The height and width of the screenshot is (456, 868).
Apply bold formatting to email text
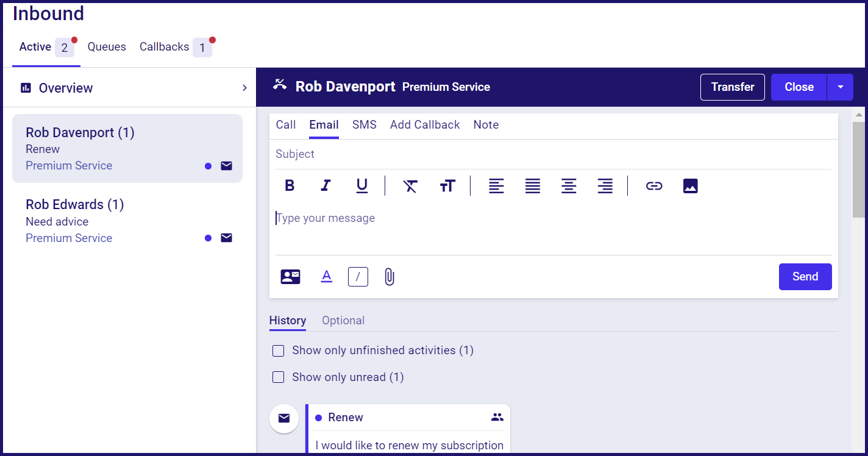click(x=290, y=186)
